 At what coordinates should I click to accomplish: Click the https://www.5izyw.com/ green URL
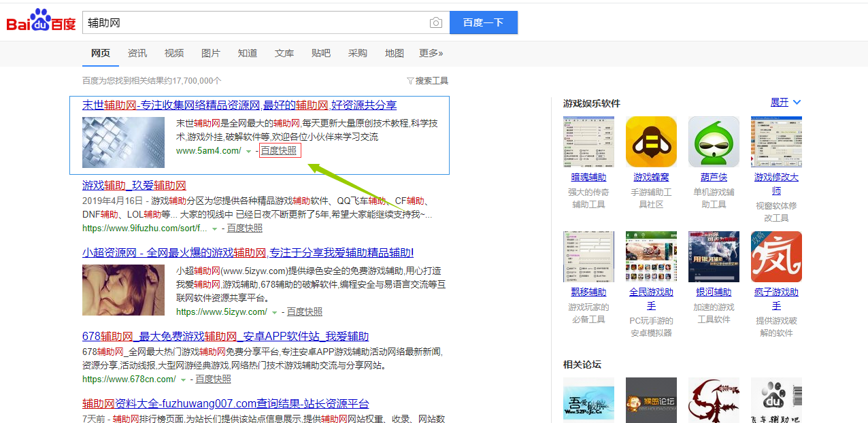pos(222,311)
